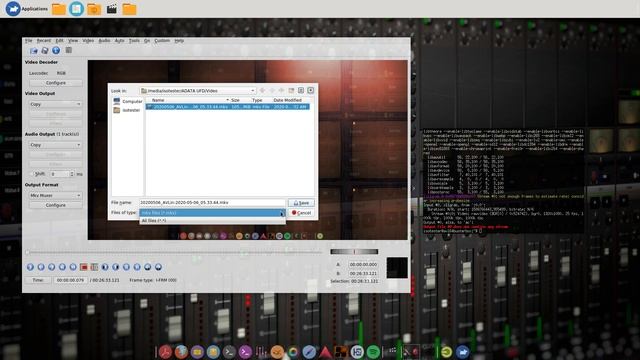Toggle the audio Shift checkbox

31,174
